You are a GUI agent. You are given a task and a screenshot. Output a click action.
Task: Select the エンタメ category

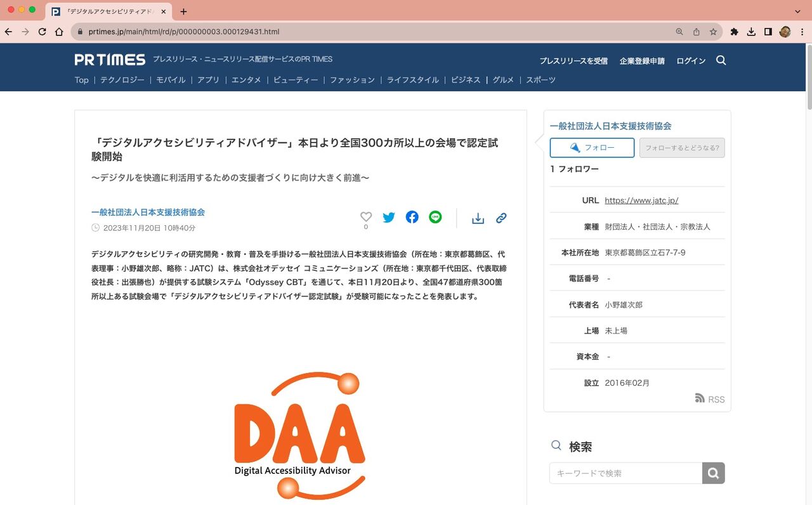(246, 80)
